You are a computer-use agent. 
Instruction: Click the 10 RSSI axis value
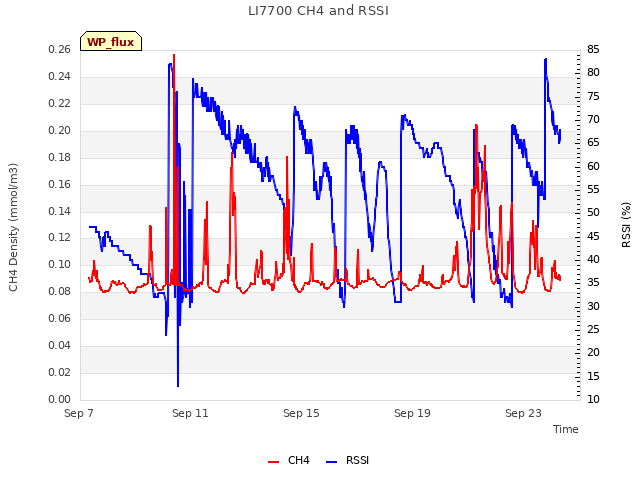593,399
